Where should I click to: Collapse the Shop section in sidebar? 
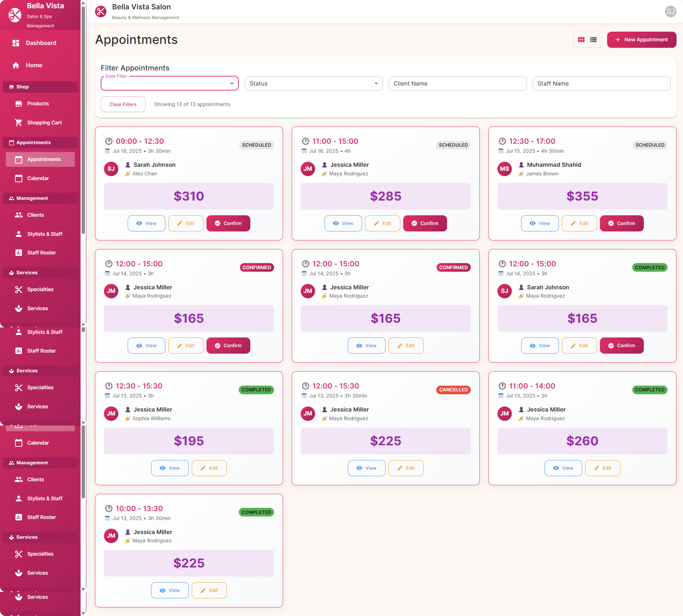tap(40, 87)
